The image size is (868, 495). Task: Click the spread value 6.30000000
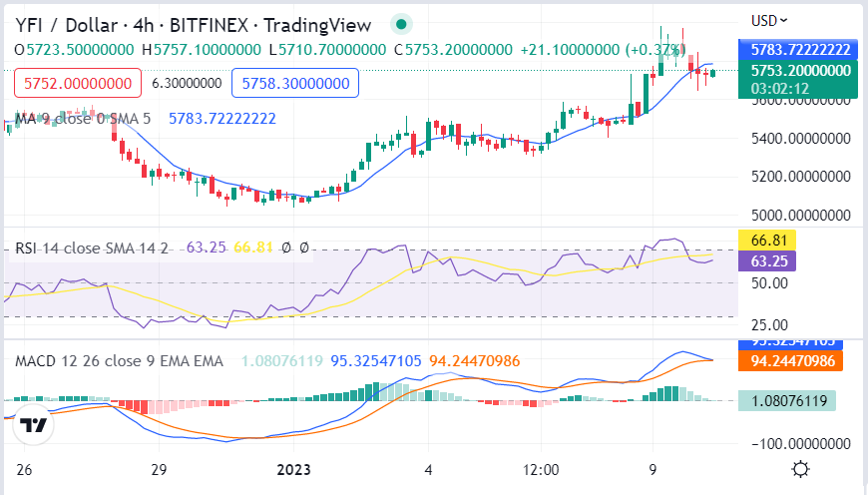[187, 83]
